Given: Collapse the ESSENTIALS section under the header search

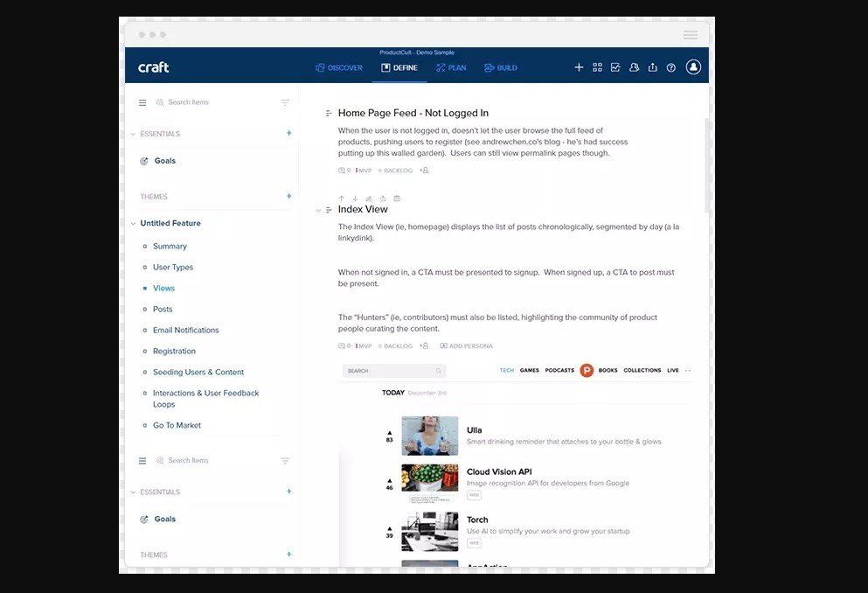Looking at the screenshot, I should click(x=133, y=134).
